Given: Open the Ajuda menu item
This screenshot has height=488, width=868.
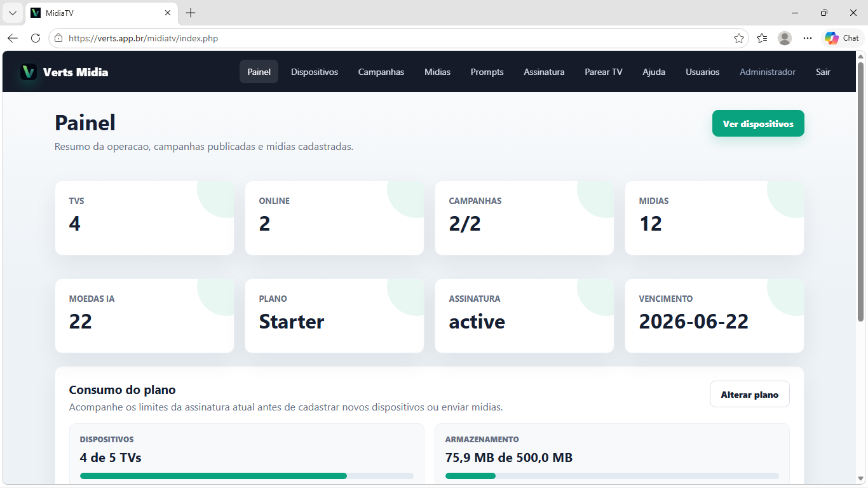Looking at the screenshot, I should pos(654,72).
